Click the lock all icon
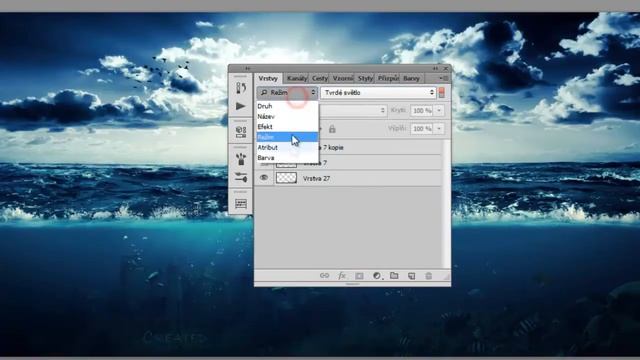 (332, 129)
